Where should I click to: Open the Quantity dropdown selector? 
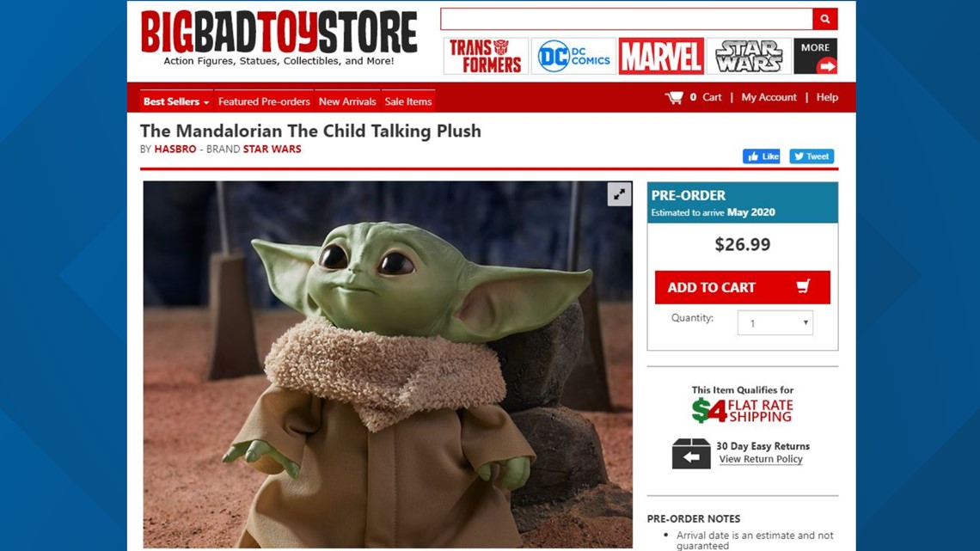click(775, 323)
